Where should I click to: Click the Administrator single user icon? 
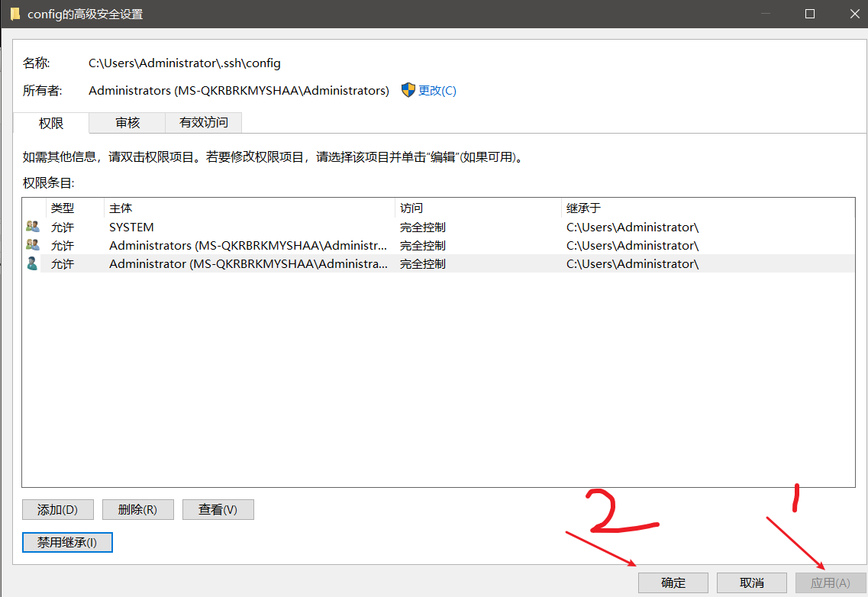tap(32, 263)
